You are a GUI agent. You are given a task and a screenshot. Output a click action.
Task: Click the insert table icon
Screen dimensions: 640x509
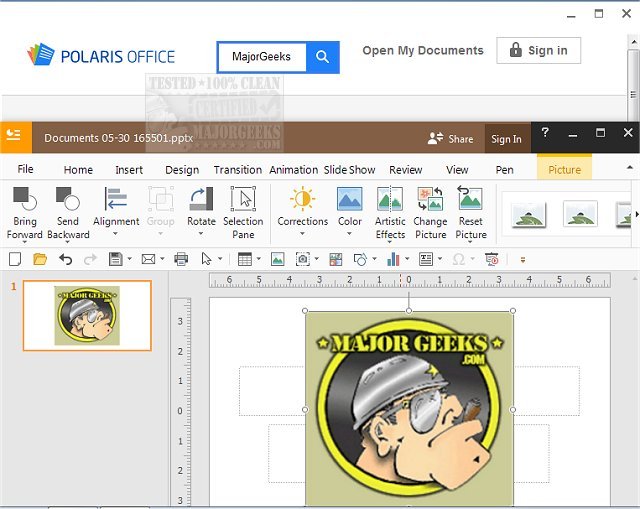click(244, 259)
